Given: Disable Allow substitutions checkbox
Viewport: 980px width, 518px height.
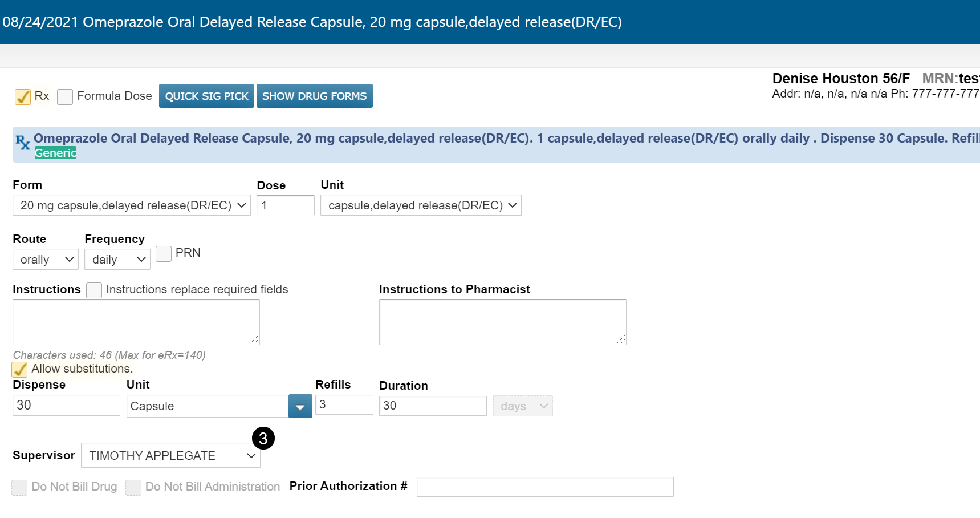Looking at the screenshot, I should (x=20, y=369).
